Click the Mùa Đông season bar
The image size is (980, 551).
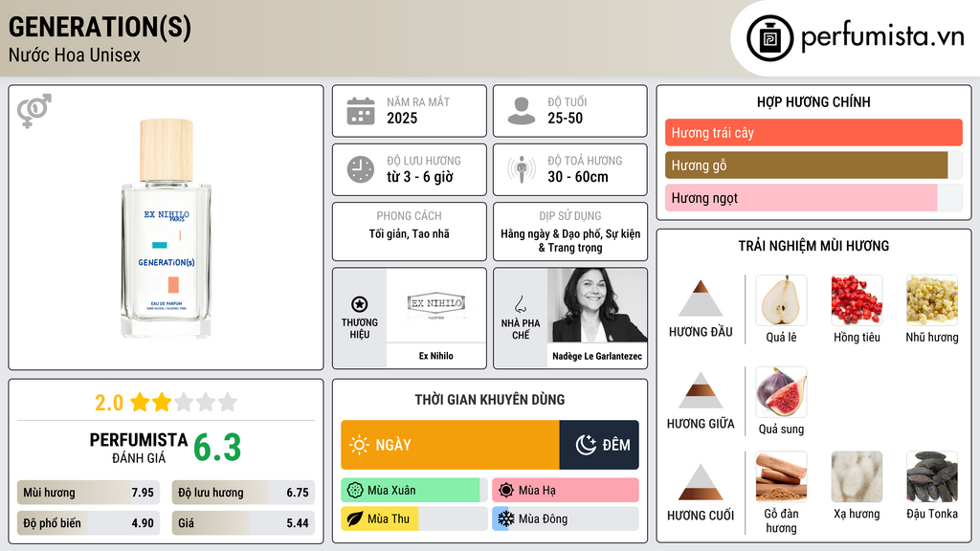click(566, 519)
